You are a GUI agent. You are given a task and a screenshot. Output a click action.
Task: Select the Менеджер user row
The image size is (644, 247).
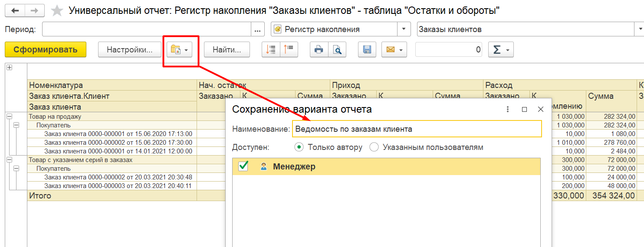click(387, 166)
